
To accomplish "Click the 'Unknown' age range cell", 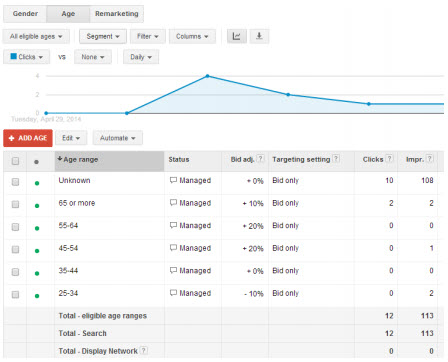I will click(x=74, y=180).
